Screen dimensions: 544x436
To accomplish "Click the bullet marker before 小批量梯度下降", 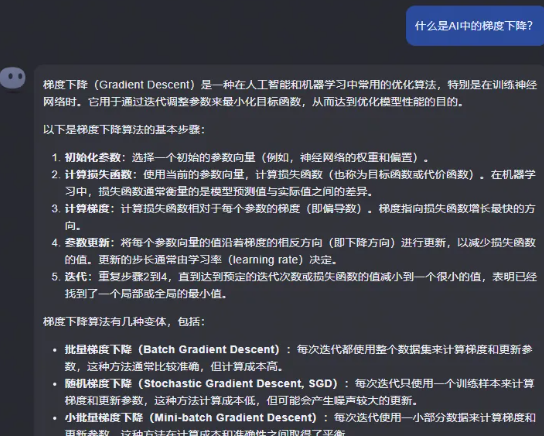I will (54, 418).
